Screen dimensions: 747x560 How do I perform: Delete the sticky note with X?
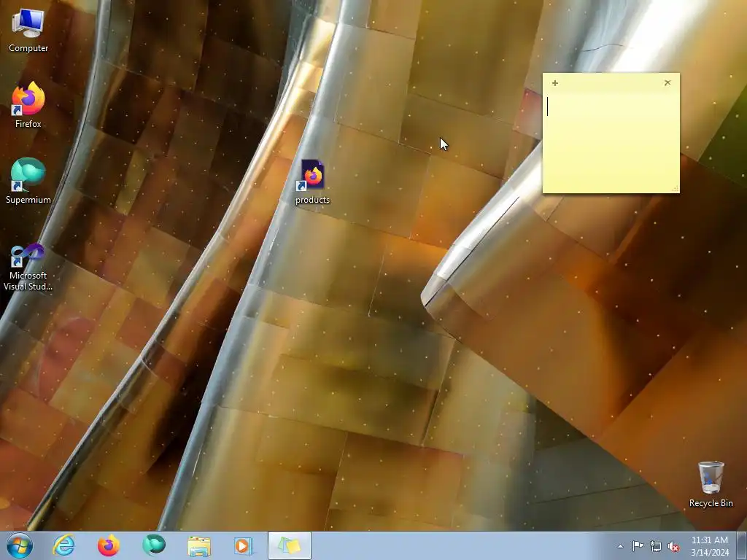click(667, 83)
